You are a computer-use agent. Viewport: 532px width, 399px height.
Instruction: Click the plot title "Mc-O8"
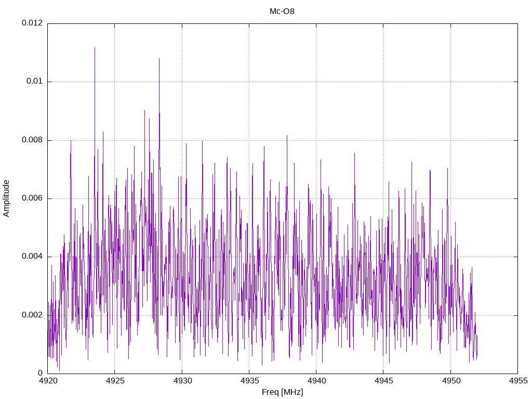pyautogui.click(x=282, y=11)
